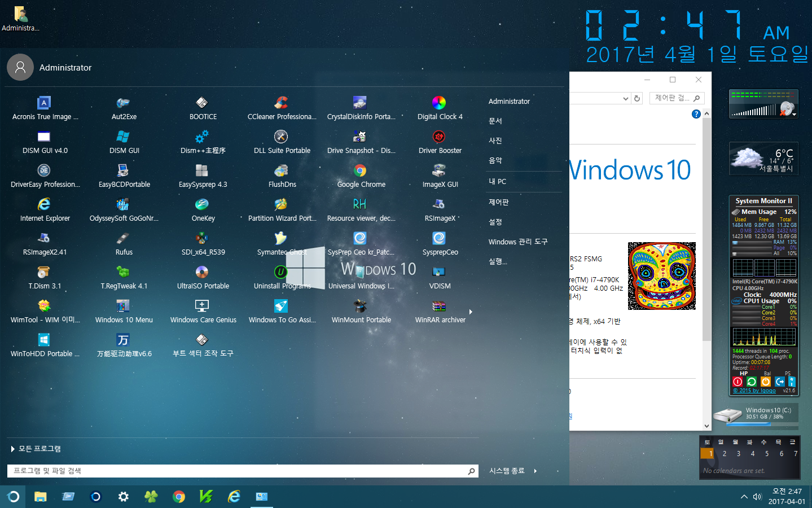Launch Drive Snapshot tool
Screen dimensions: 812x508
click(x=360, y=137)
